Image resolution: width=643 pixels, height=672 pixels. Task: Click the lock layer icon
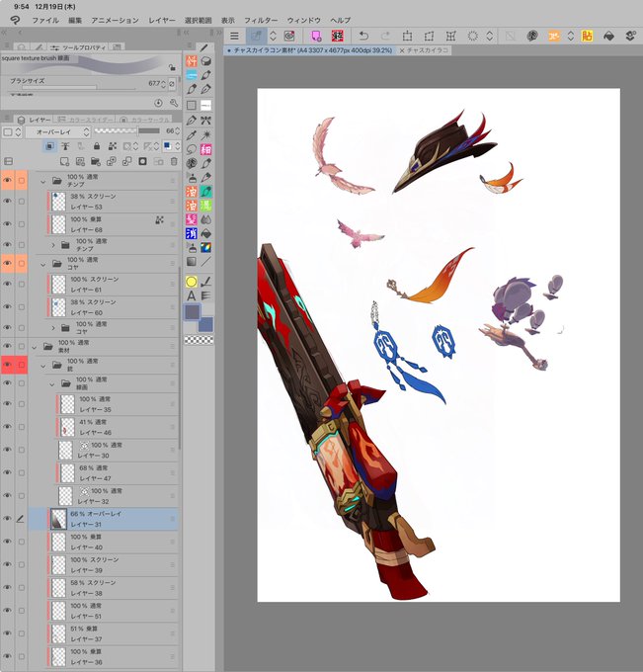tap(97, 146)
